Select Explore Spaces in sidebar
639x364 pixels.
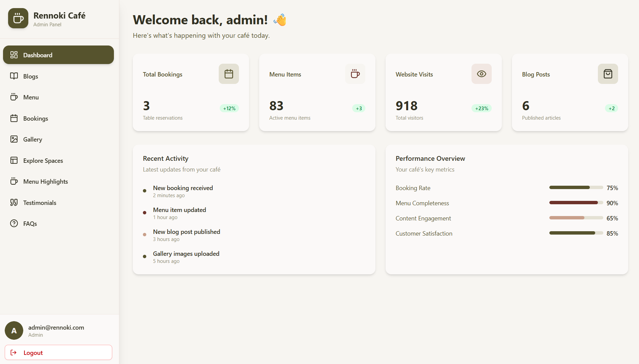(58, 160)
